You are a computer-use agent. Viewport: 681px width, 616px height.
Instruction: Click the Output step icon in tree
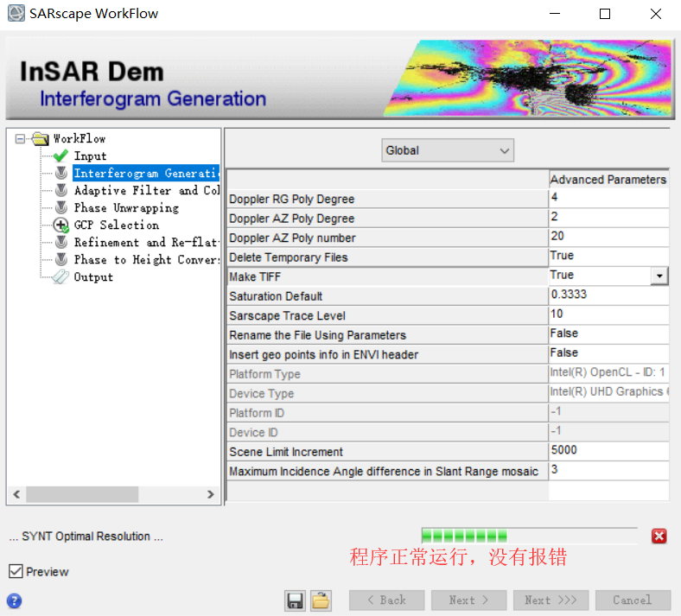[x=60, y=276]
